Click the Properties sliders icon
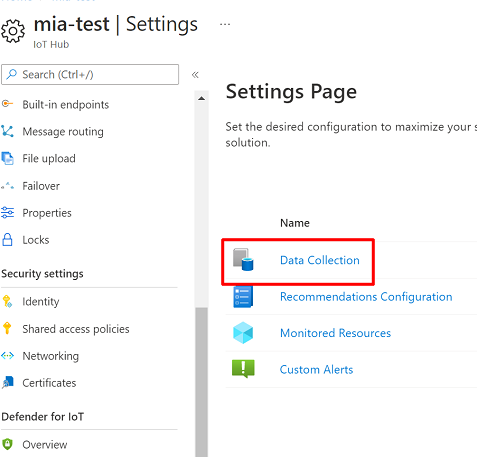Screen dimensions: 477x457 (7, 213)
